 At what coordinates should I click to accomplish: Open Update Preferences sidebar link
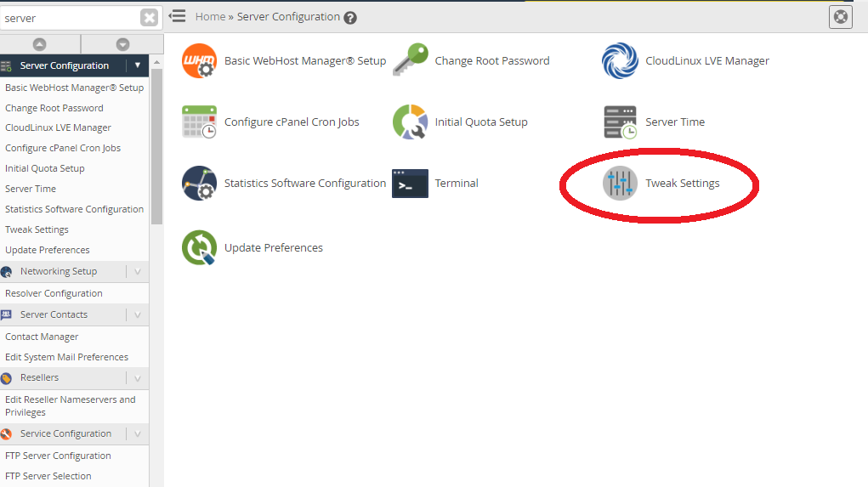tap(47, 250)
